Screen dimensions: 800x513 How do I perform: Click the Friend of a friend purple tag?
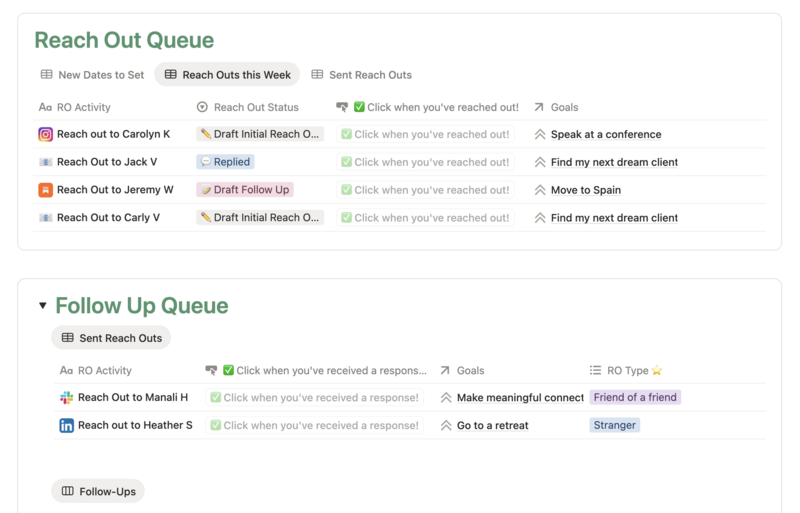[635, 397]
